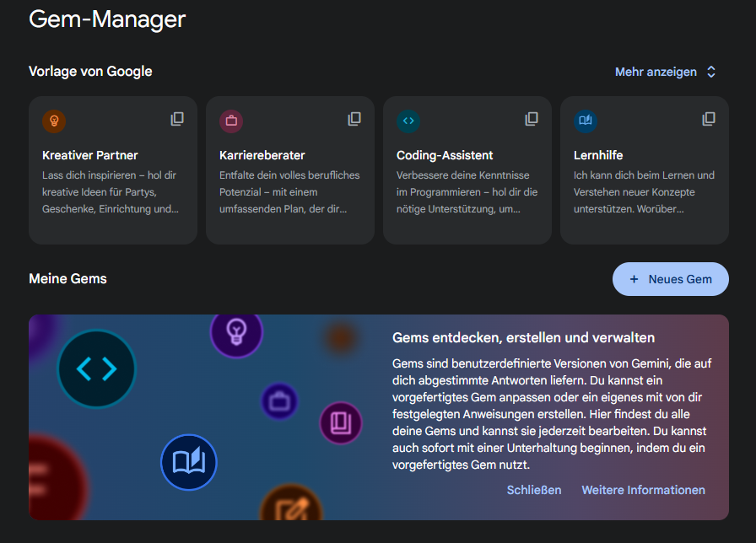Copy the Lernhilfe template
The width and height of the screenshot is (756, 543).
(x=709, y=119)
